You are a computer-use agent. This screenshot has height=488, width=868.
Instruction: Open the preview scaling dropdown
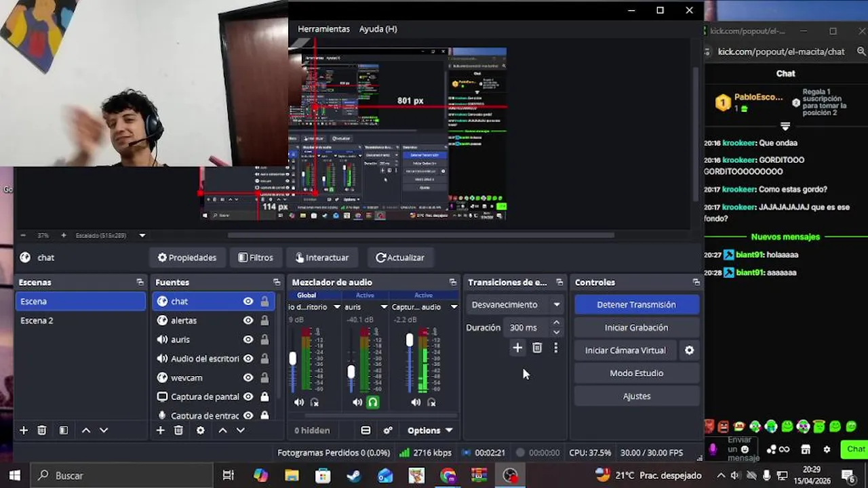click(x=142, y=235)
